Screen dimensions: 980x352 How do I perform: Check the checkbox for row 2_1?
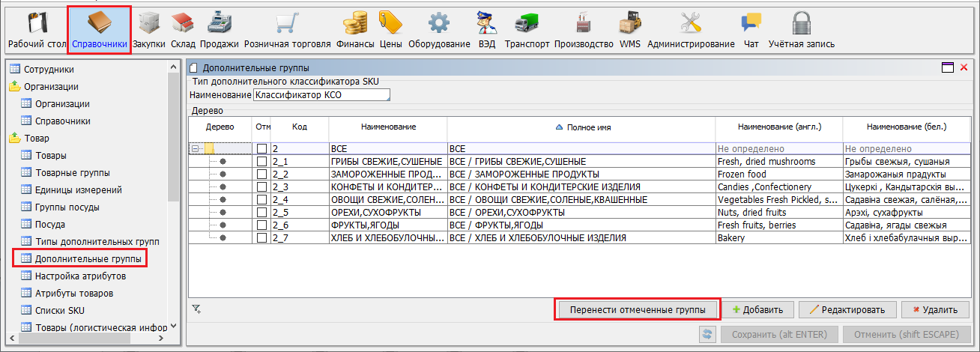click(261, 162)
